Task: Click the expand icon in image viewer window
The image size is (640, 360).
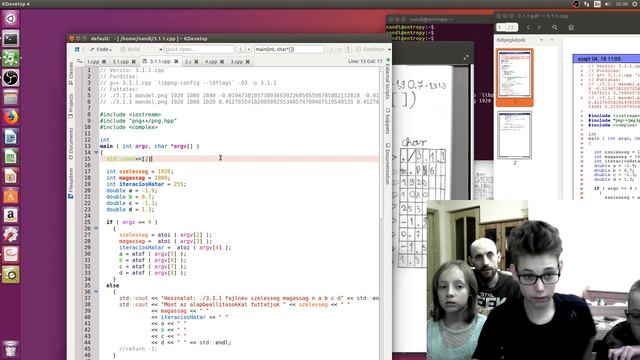Action: pyautogui.click(x=466, y=58)
